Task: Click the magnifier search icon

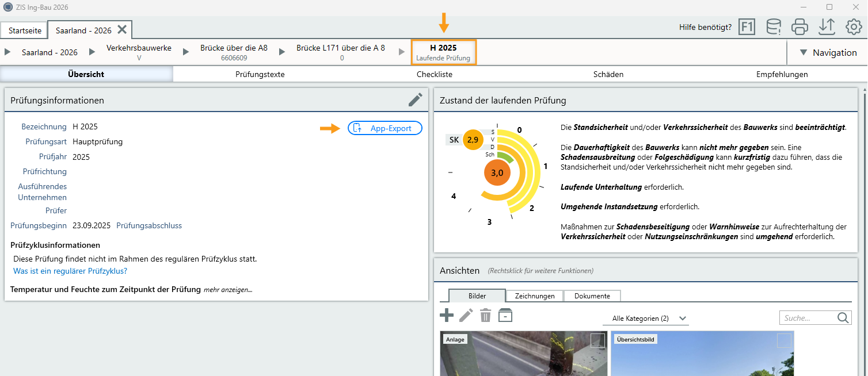Action: 843,318
